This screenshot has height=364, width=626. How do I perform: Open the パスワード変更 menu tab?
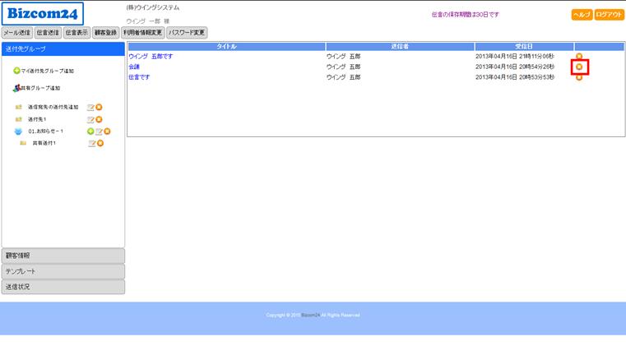(x=187, y=33)
